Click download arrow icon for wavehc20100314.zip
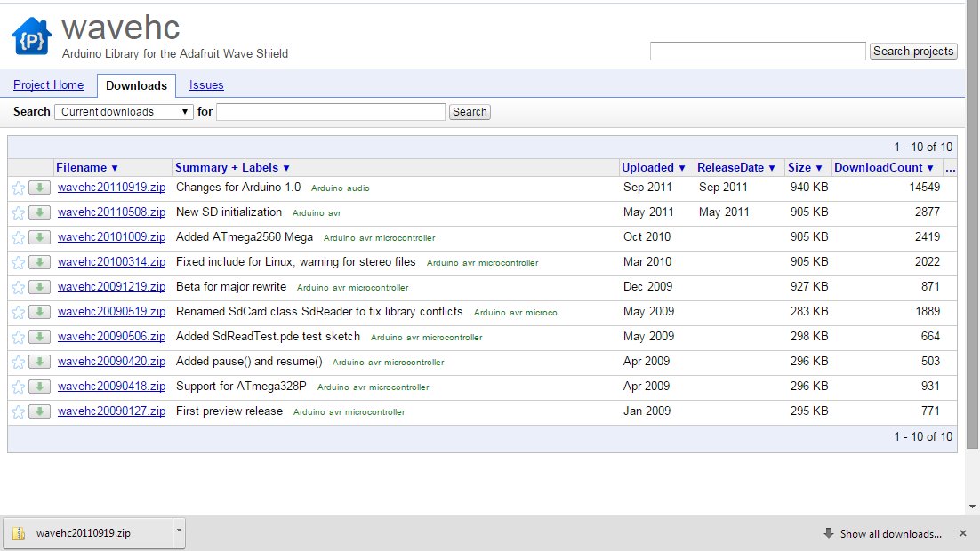The image size is (980, 551). coord(39,262)
